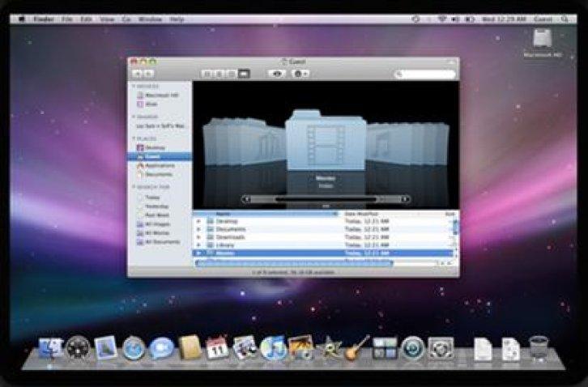Image resolution: width=588 pixels, height=387 pixels.
Task: Click the volume icon in menu bar
Action: [x=456, y=19]
